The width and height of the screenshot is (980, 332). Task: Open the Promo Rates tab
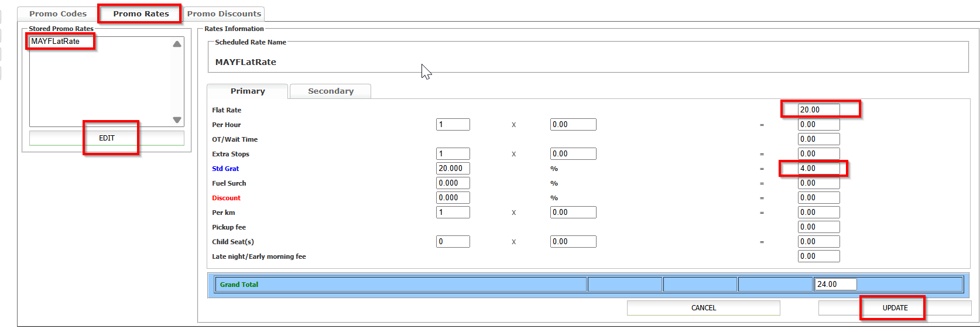pyautogui.click(x=141, y=13)
